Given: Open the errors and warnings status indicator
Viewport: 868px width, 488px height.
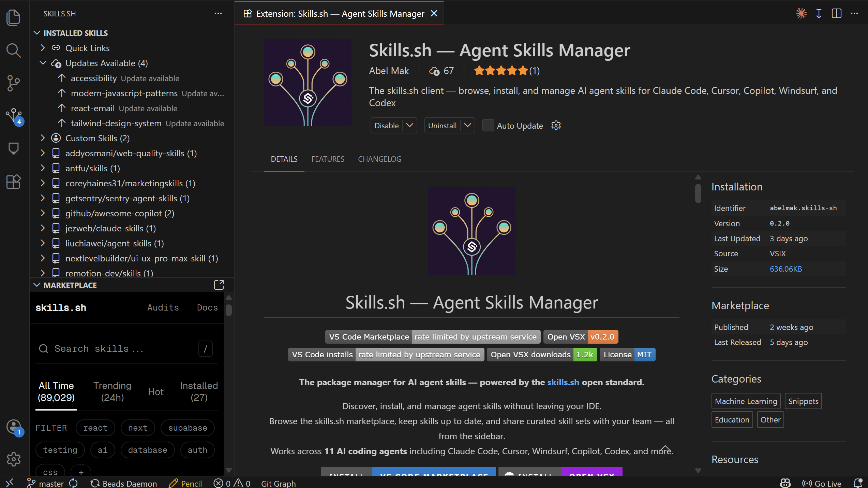Looking at the screenshot, I should [x=232, y=483].
